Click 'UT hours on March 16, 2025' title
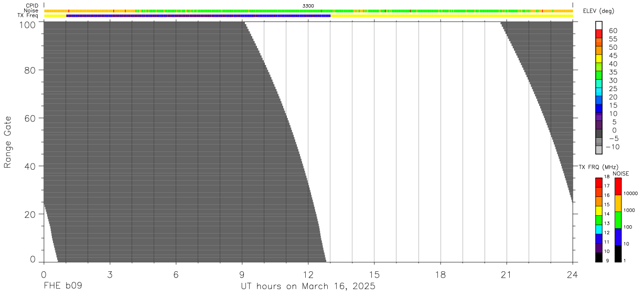This screenshot has width=644, height=297. pyautogui.click(x=308, y=287)
